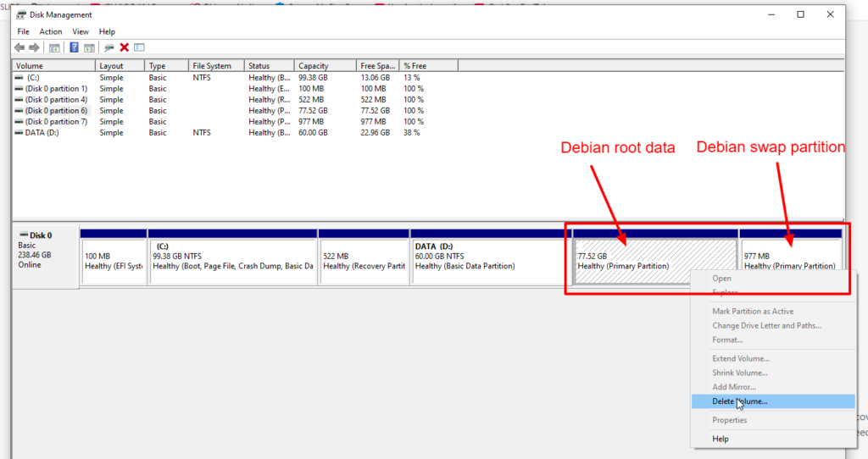868x459 pixels.
Task: Click drive icon of Disk 0 partition 4 row
Action: click(x=19, y=100)
